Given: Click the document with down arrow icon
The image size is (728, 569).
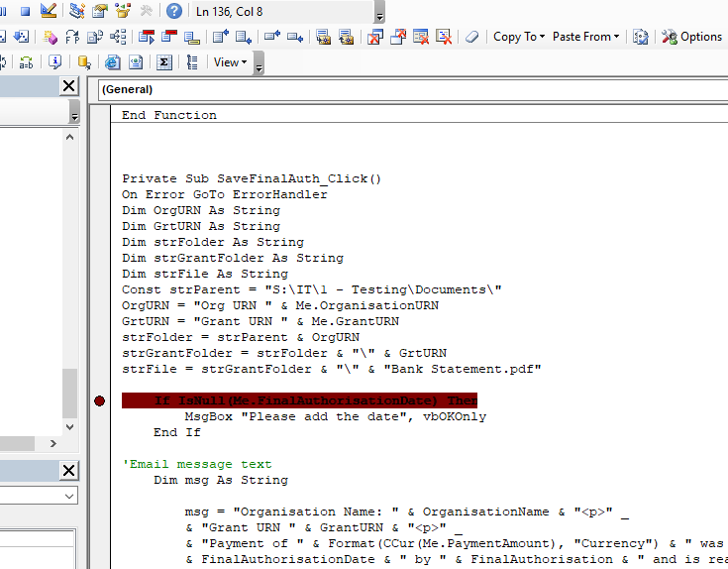Looking at the screenshot, I should click(244, 37).
